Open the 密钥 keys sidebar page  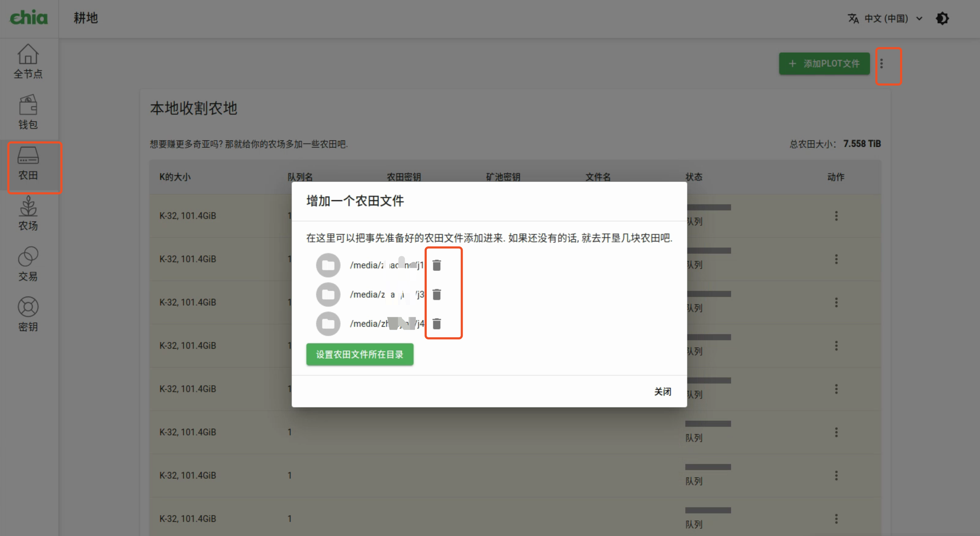coord(28,315)
